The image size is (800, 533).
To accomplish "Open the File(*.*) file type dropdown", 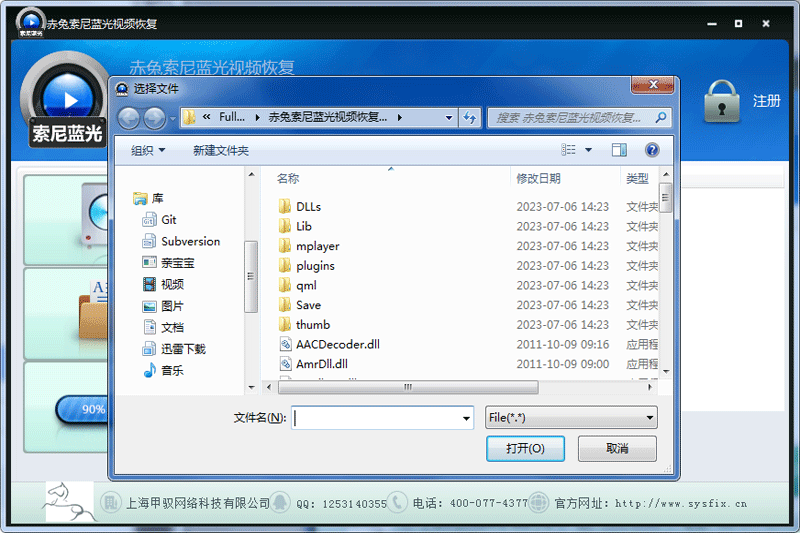I will [571, 418].
